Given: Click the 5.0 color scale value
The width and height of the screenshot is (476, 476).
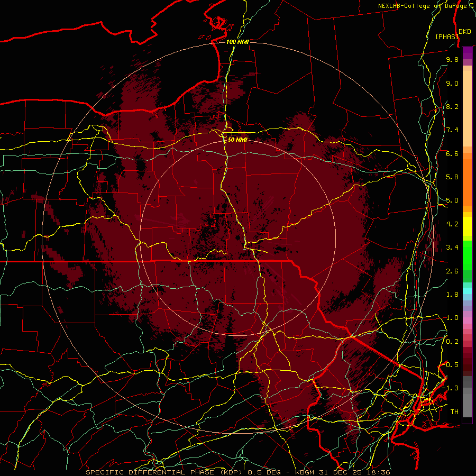Looking at the screenshot, I should click(x=452, y=200).
